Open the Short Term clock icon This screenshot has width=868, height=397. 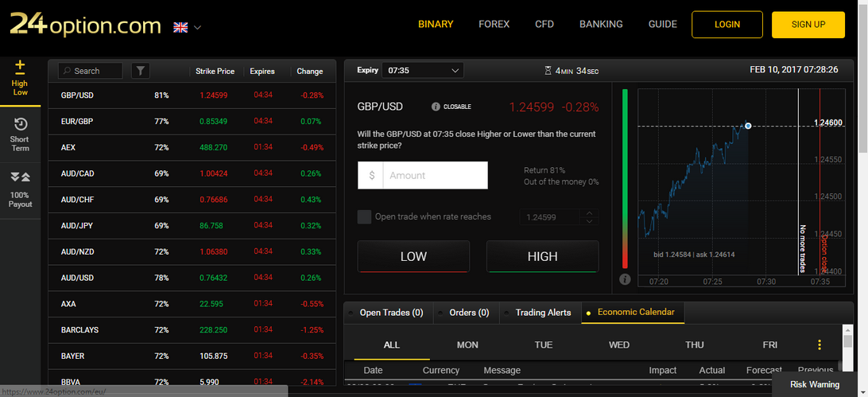pos(20,123)
